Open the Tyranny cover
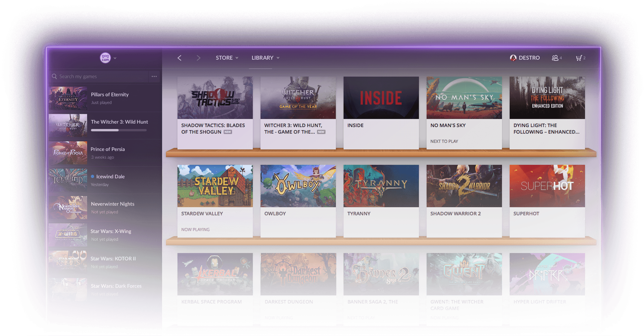 coord(381,186)
